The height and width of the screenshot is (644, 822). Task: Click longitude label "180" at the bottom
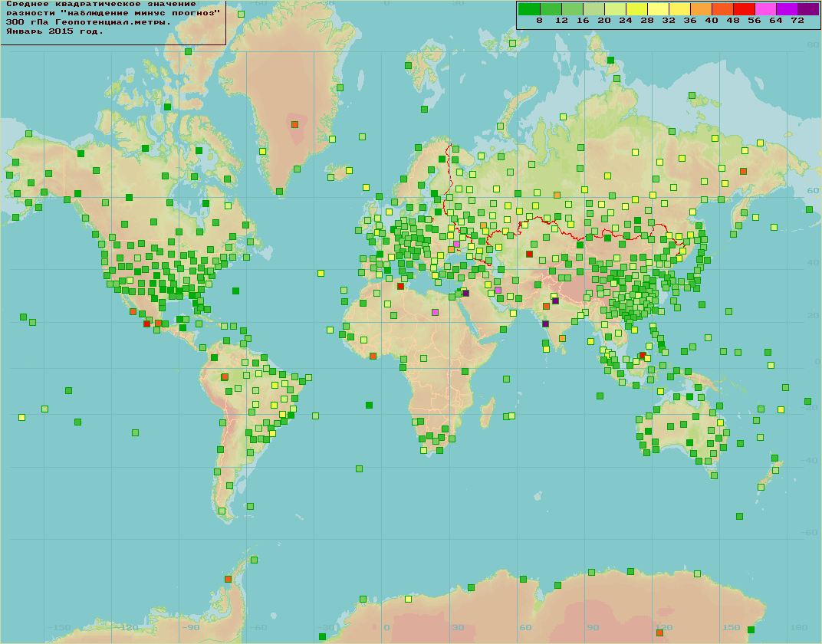pyautogui.click(x=799, y=627)
